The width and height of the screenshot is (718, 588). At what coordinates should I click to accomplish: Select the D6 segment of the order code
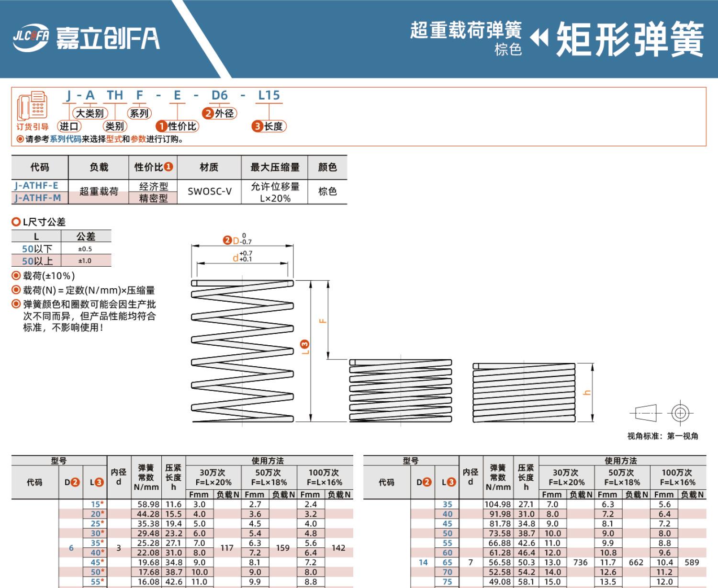coord(220,95)
